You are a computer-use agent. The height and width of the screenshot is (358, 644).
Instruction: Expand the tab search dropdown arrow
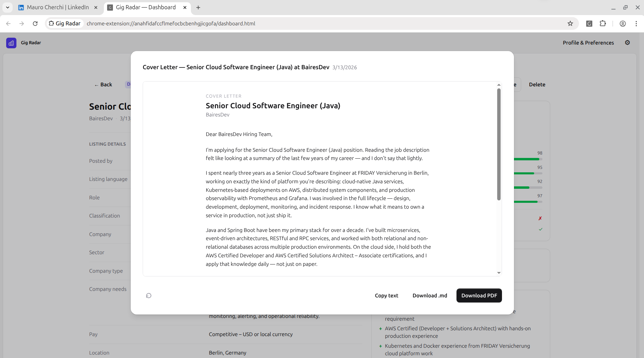point(8,7)
